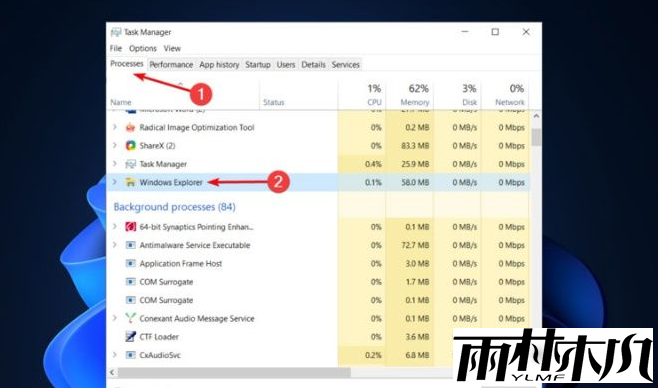Select the ShareX app icon

click(x=131, y=146)
